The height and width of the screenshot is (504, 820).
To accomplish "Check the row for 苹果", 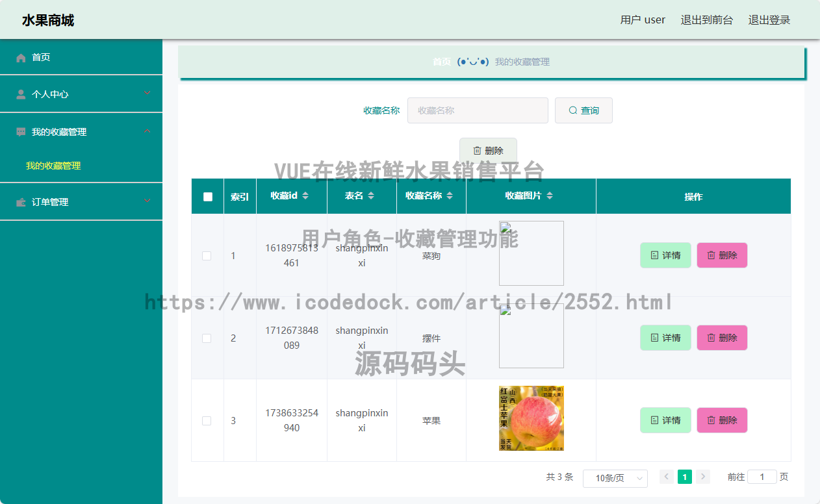I will (207, 421).
